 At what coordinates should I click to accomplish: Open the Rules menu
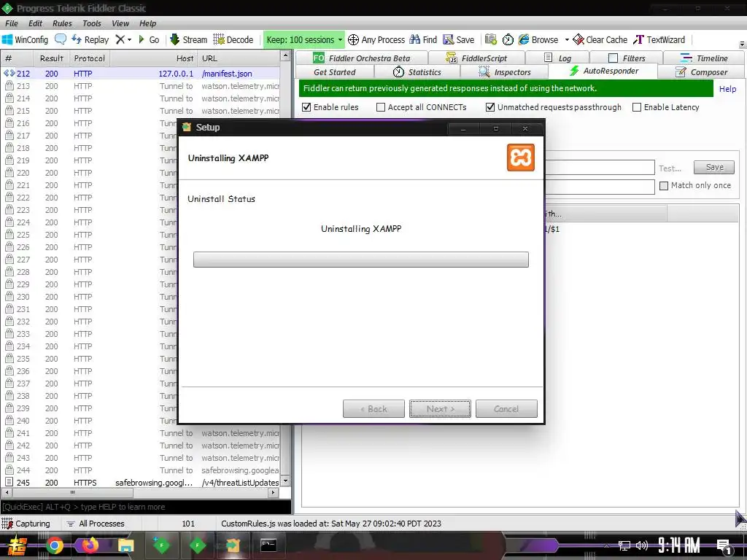point(62,23)
